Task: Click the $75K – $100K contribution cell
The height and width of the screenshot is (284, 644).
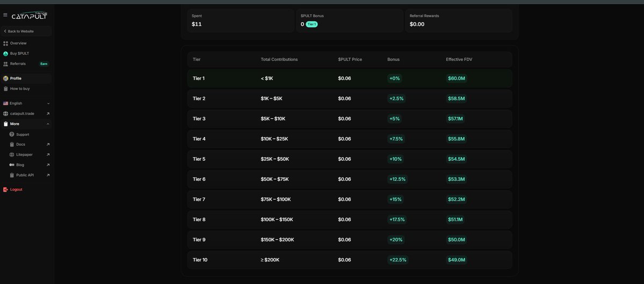Action: (x=276, y=200)
